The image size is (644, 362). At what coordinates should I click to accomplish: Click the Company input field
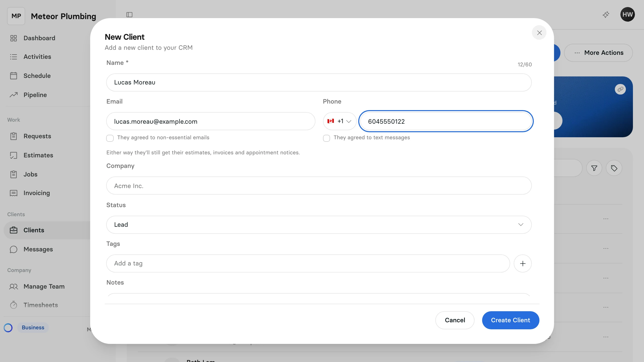coord(319,186)
